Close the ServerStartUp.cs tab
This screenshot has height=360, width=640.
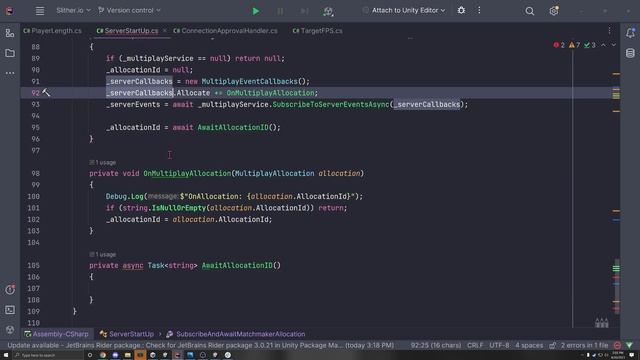(x=164, y=31)
